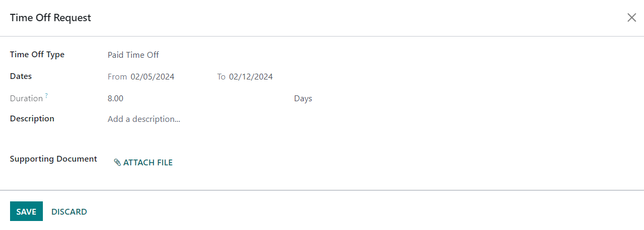Click the paperclip attachment icon
The width and height of the screenshot is (644, 230).
117,163
